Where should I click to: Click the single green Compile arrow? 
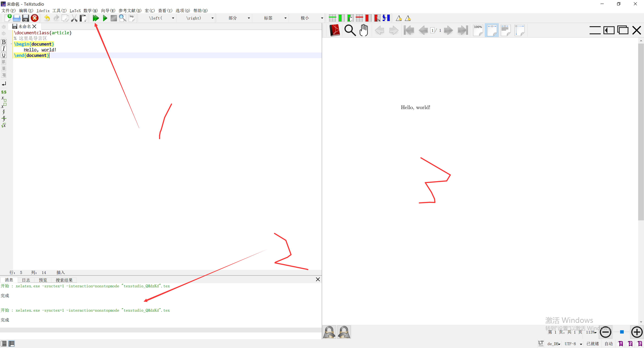point(105,18)
